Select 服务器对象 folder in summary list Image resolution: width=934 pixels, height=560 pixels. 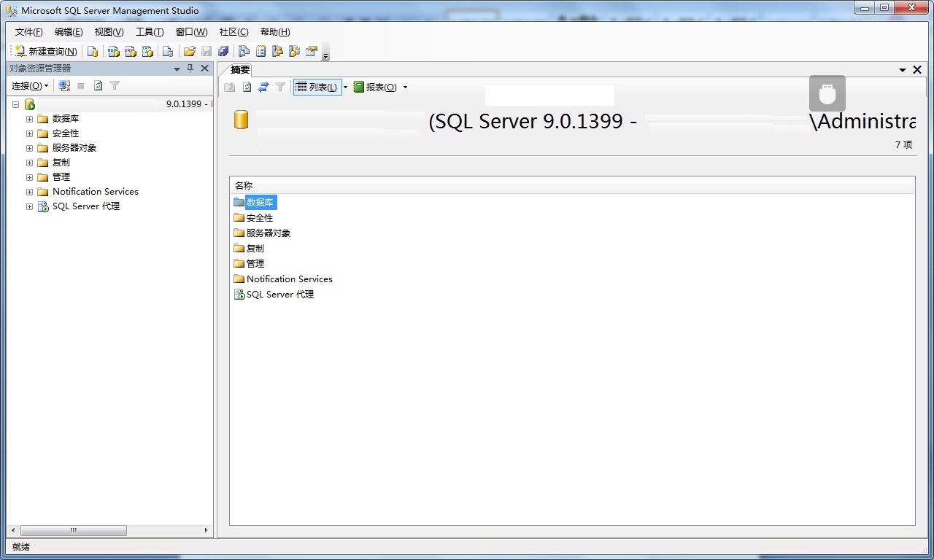point(269,233)
